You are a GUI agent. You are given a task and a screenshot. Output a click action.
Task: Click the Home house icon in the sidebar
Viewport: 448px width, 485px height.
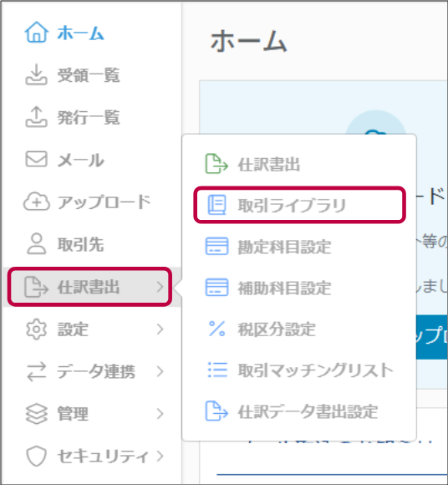(x=37, y=32)
